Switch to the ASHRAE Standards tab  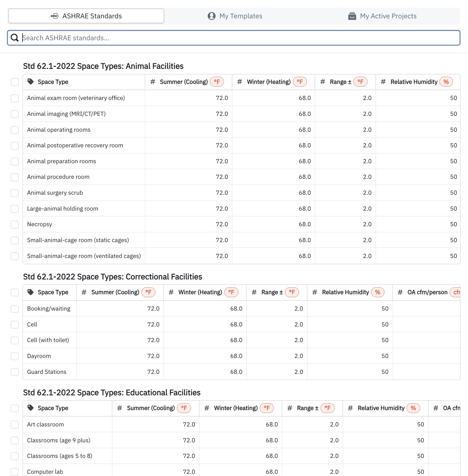[86, 16]
